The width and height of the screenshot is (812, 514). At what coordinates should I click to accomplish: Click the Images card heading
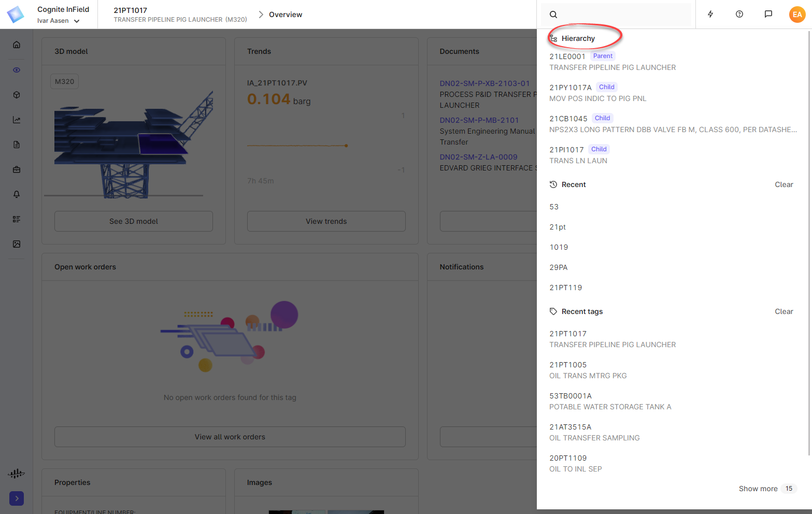click(x=260, y=482)
